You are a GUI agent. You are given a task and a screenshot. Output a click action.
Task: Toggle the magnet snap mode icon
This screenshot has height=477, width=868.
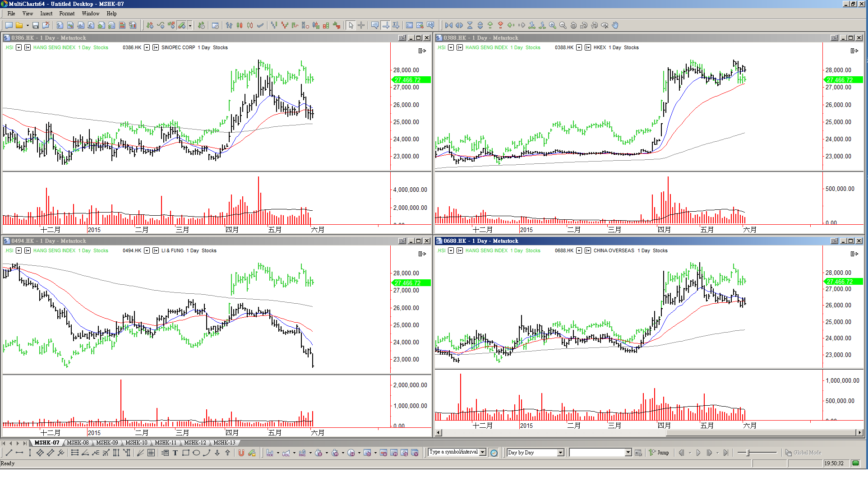241,453
